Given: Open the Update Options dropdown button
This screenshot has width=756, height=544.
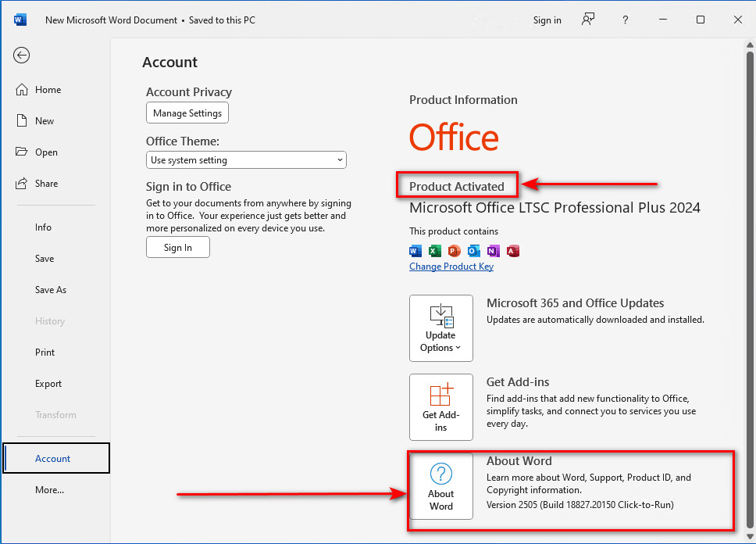Looking at the screenshot, I should coord(440,328).
